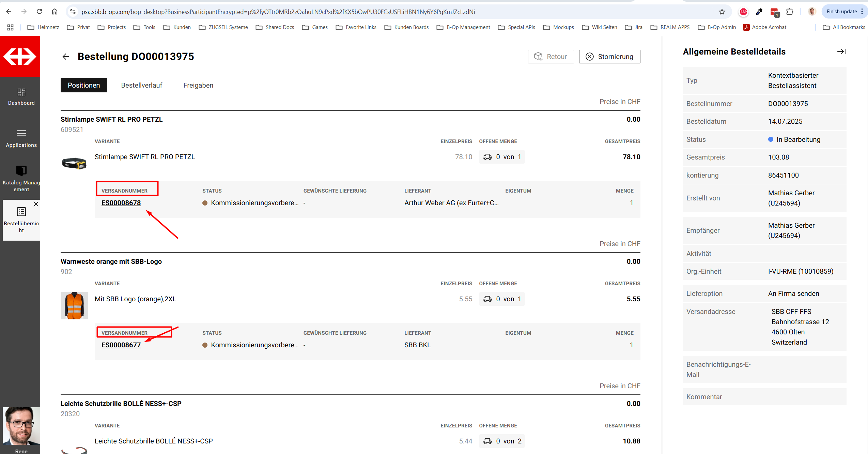
Task: Expand the All Bookmarks folder
Action: [x=843, y=27]
